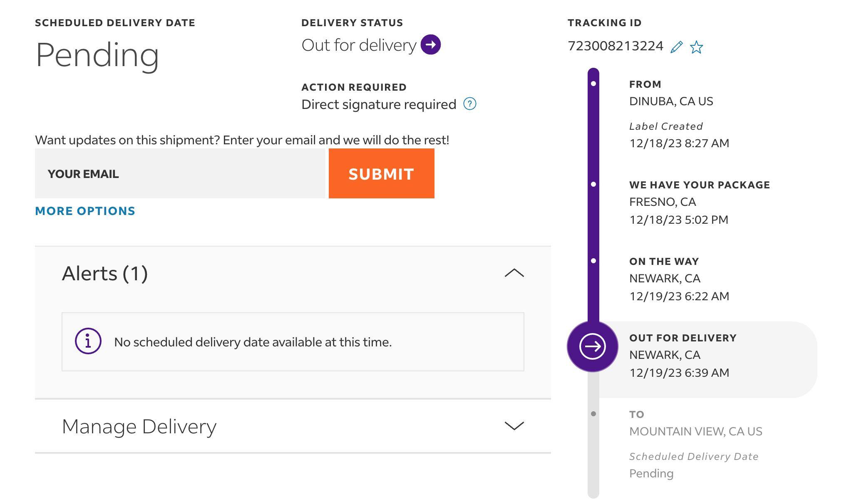Click the On the Way timeline dot
Screen dimensions: 844x504
tap(593, 261)
